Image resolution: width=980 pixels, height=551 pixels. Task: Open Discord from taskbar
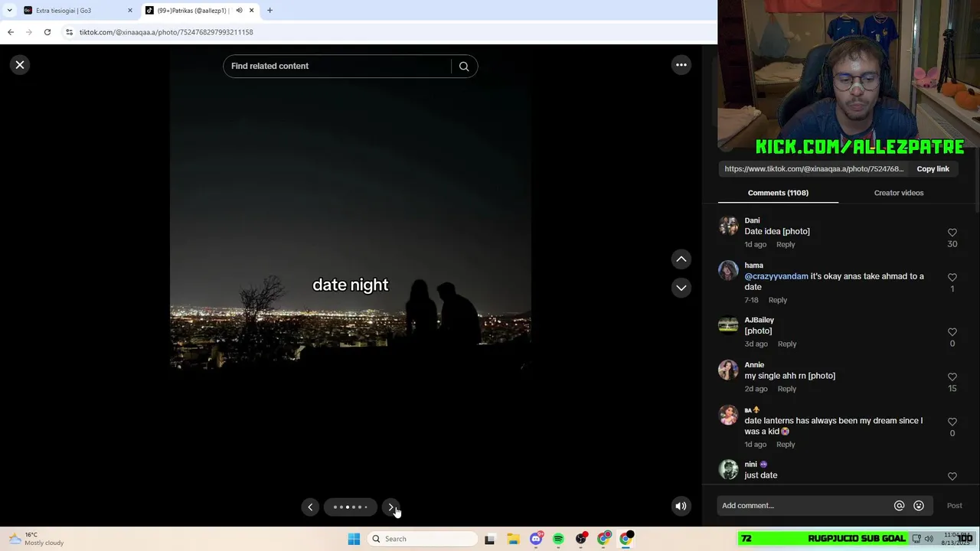click(536, 539)
